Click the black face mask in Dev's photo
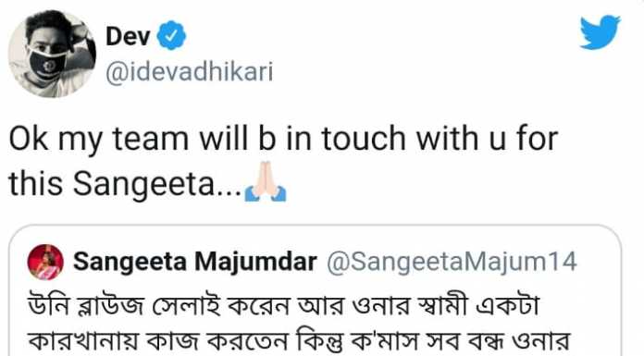Screen dimensions: 644x356 pos(46,65)
